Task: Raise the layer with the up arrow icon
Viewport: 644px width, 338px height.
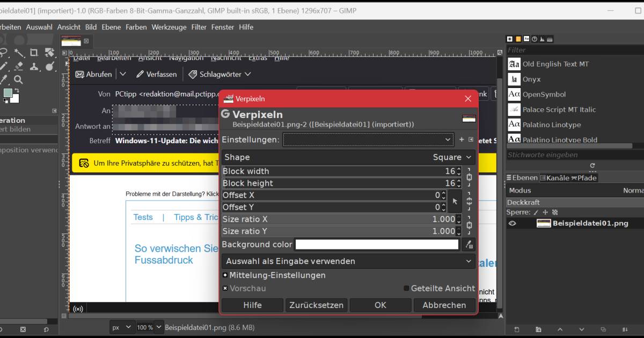Action: (560, 329)
